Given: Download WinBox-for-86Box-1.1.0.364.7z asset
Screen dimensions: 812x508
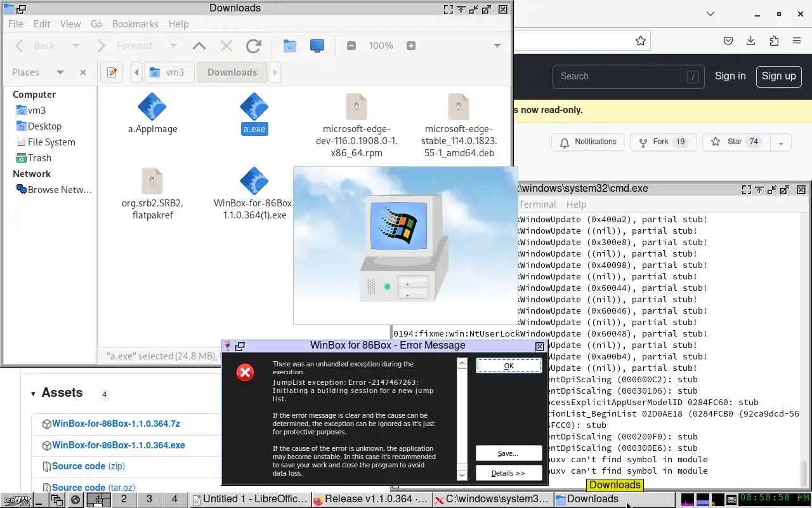Looking at the screenshot, I should coord(116,424).
